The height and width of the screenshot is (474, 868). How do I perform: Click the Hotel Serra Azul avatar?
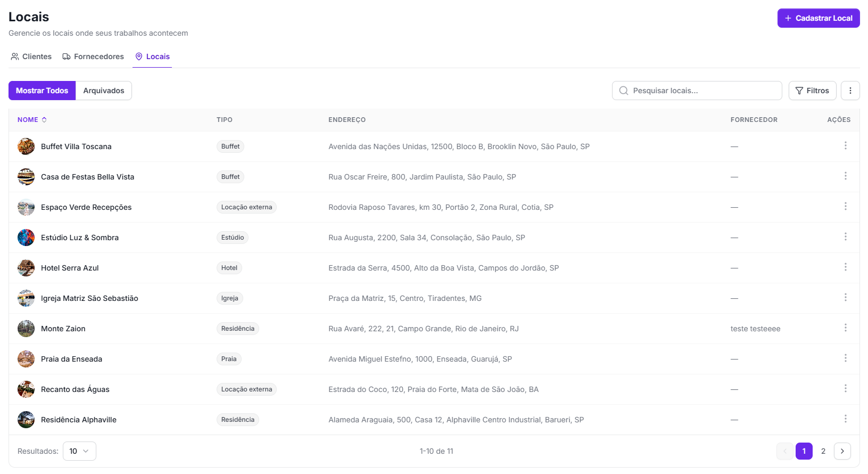tap(26, 268)
